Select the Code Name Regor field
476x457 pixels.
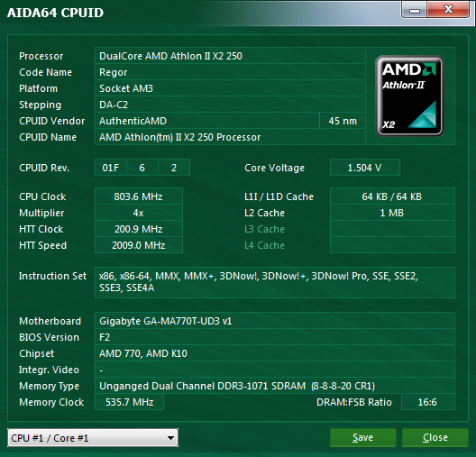tap(230, 72)
